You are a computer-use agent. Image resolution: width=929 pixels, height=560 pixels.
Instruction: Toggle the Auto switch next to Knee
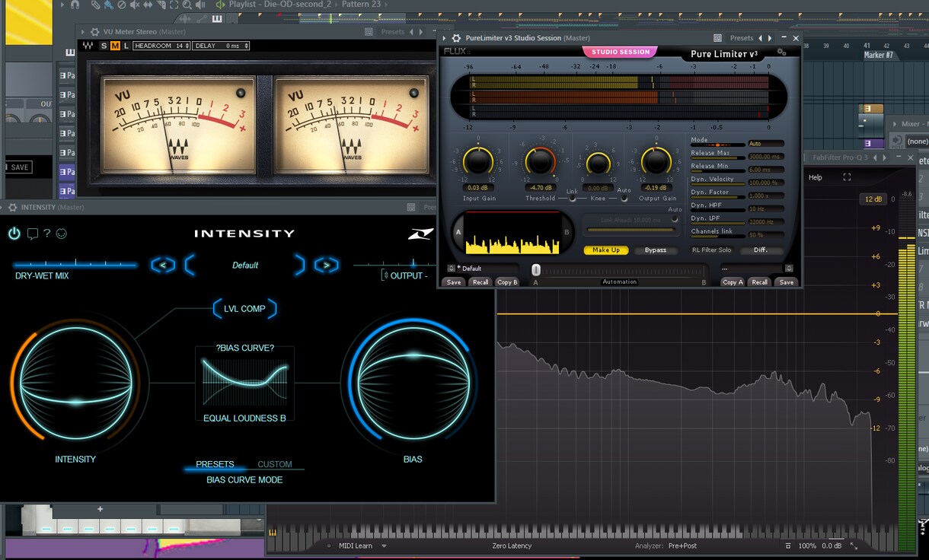click(624, 198)
